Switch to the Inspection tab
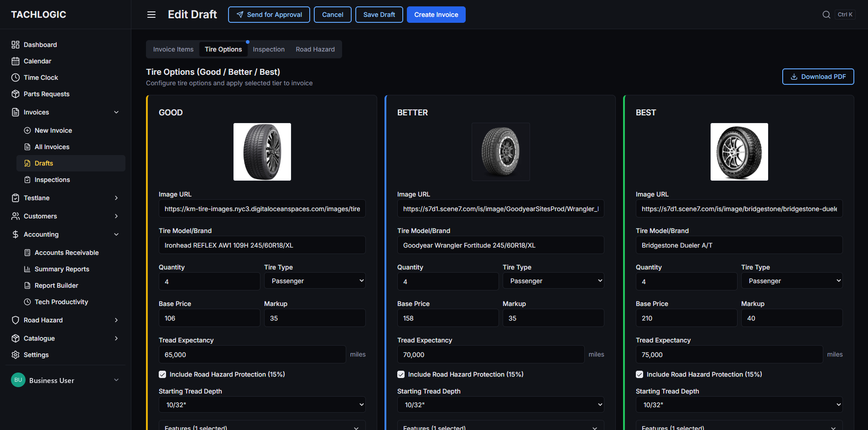Image resolution: width=868 pixels, height=430 pixels. point(269,49)
